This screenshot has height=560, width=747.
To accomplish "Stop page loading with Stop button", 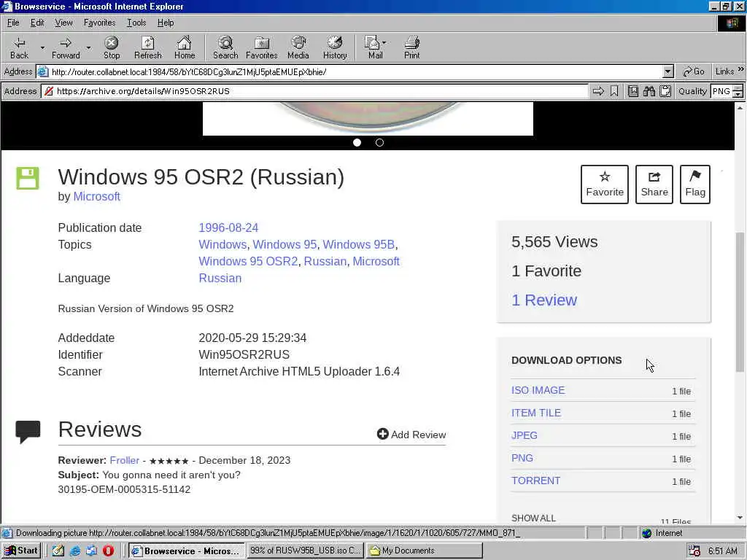I will 112,48.
